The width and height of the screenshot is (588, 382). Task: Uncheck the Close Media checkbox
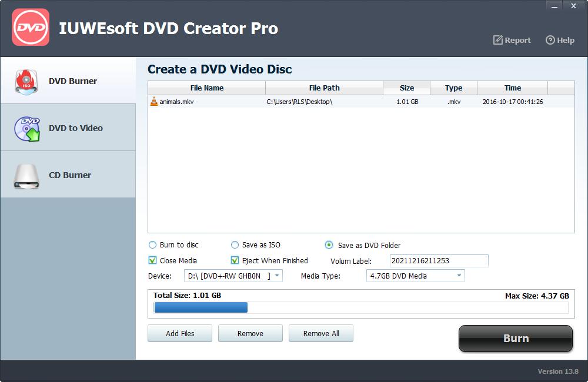[x=152, y=260]
